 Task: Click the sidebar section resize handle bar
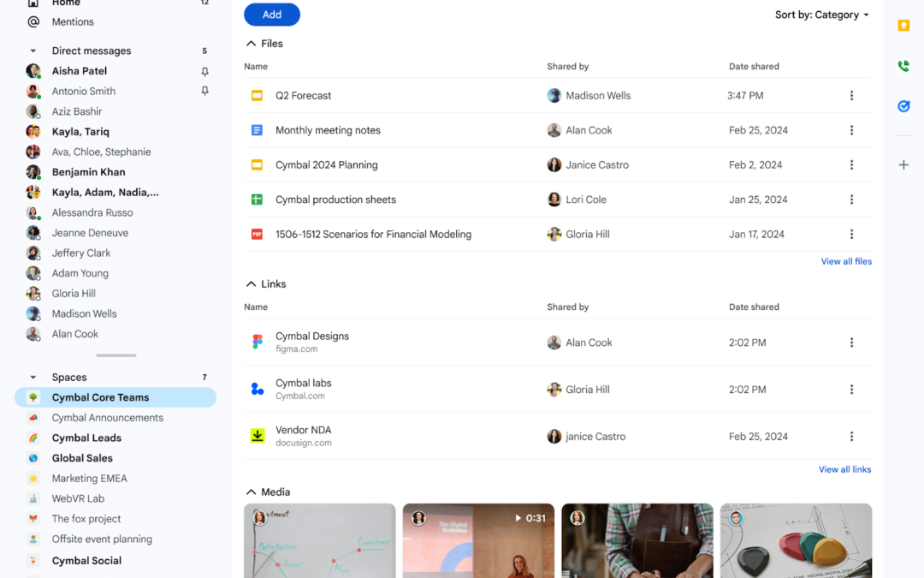point(116,355)
